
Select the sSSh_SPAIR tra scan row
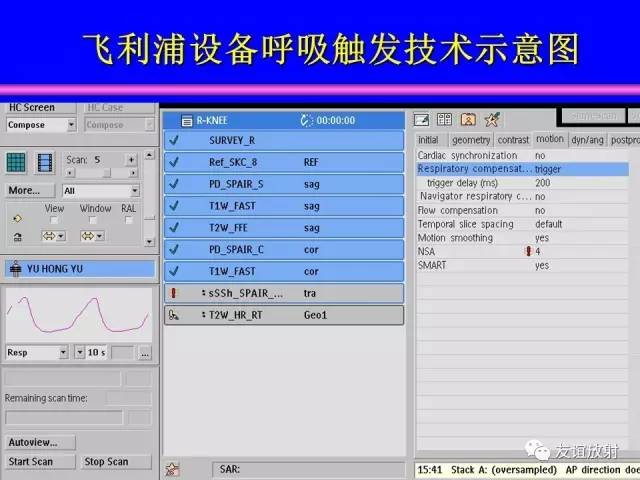(284, 293)
